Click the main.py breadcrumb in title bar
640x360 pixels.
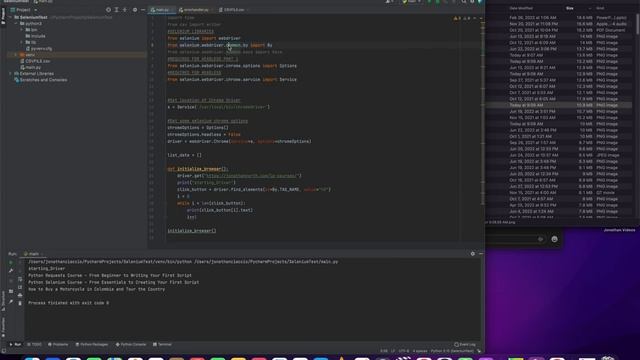(44, 2)
